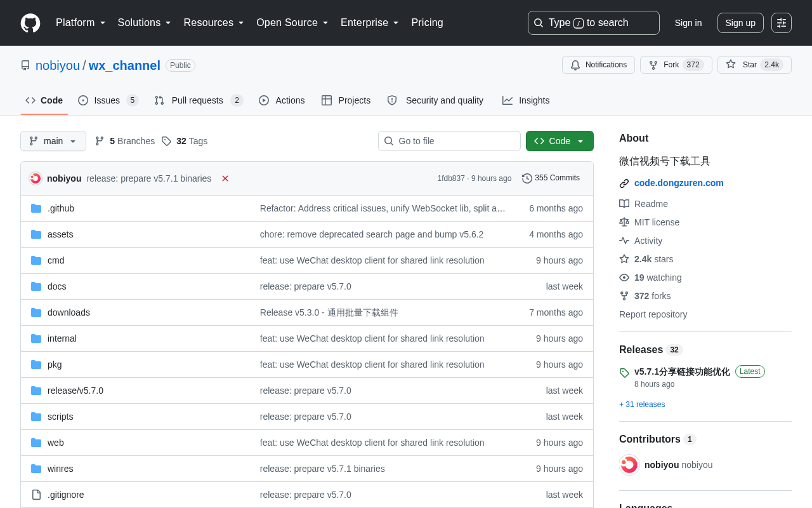Image resolution: width=812 pixels, height=508 pixels.
Task: View the 32 Tags list
Action: (185, 141)
